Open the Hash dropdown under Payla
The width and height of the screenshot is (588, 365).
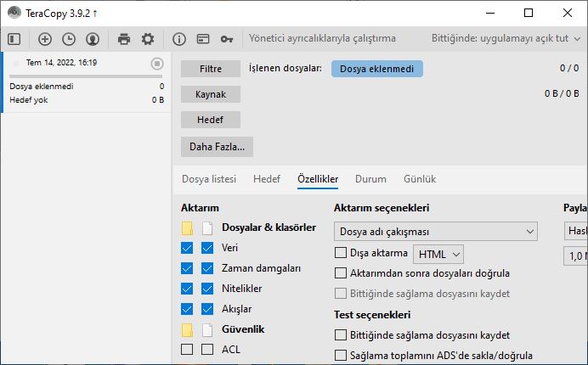coord(575,231)
